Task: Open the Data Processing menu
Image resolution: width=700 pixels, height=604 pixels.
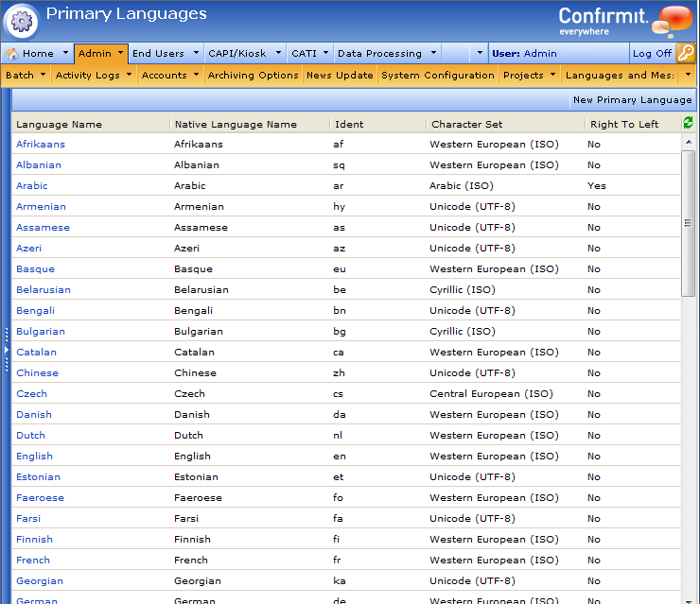Action: click(x=379, y=54)
